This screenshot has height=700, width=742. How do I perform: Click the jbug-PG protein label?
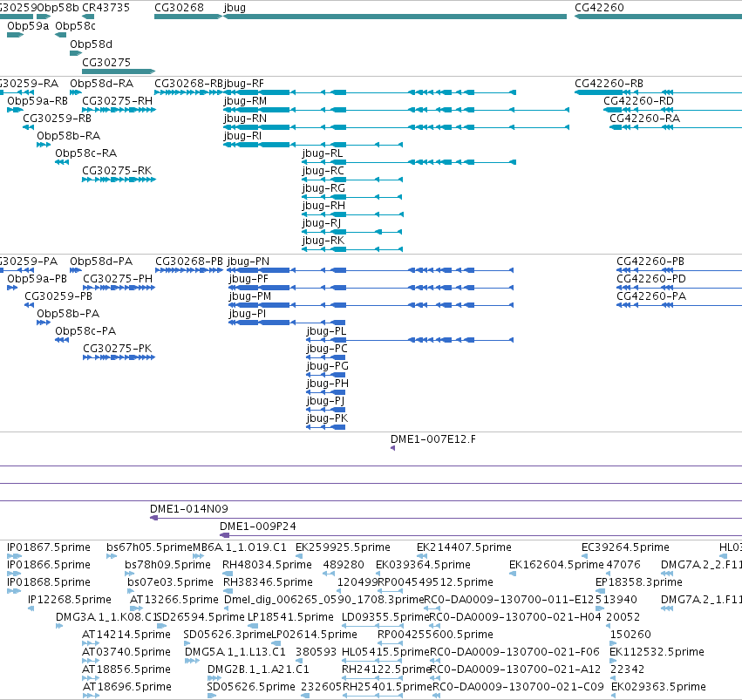pyautogui.click(x=328, y=366)
